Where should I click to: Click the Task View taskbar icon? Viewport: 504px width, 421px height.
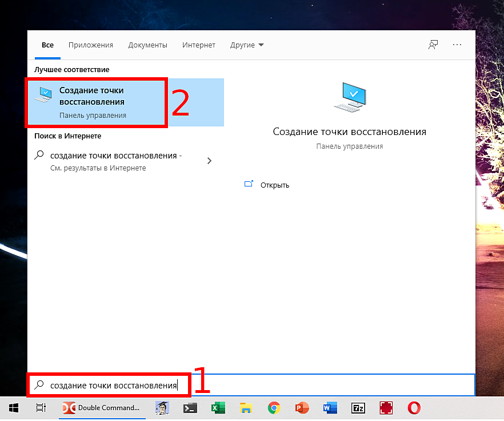coord(41,408)
